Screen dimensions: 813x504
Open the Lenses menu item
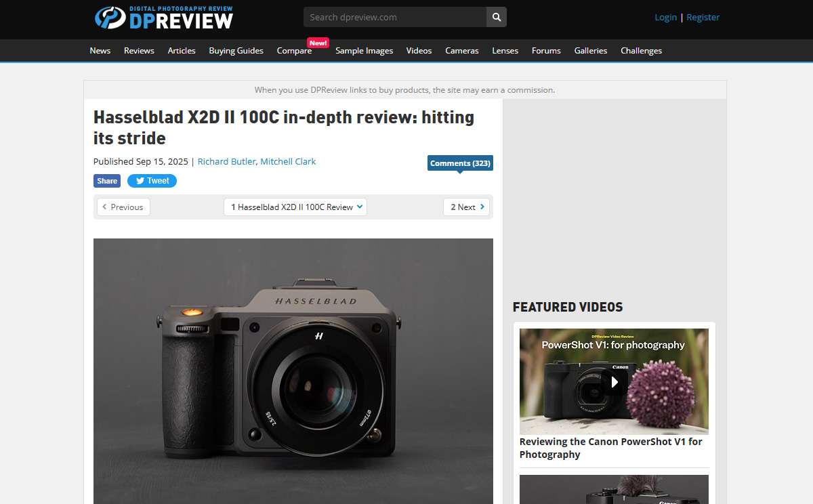pyautogui.click(x=505, y=51)
